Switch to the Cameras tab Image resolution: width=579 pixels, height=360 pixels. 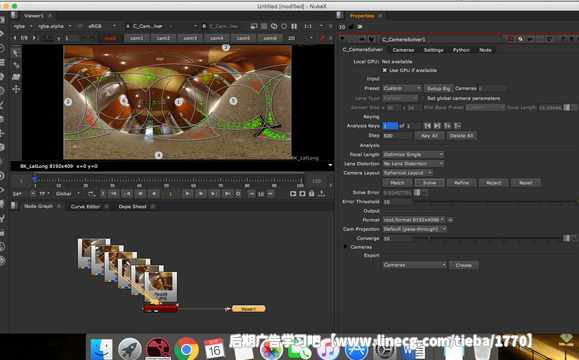[403, 50]
